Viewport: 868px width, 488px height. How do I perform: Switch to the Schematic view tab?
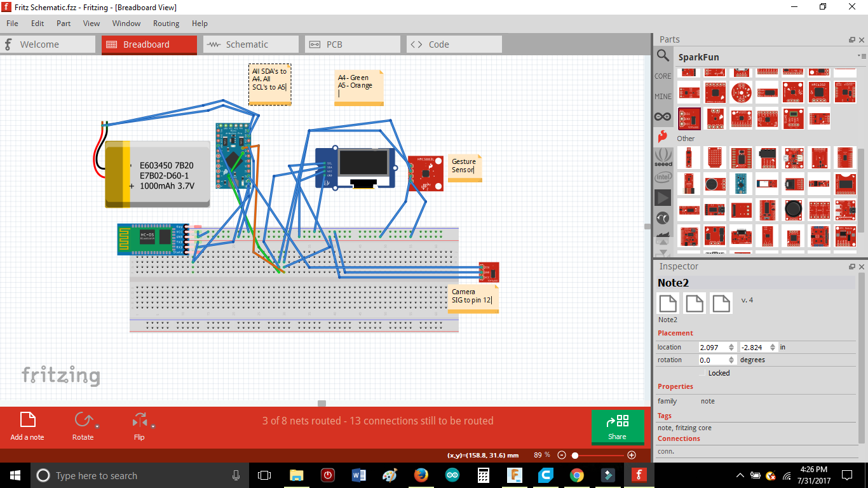pyautogui.click(x=250, y=44)
